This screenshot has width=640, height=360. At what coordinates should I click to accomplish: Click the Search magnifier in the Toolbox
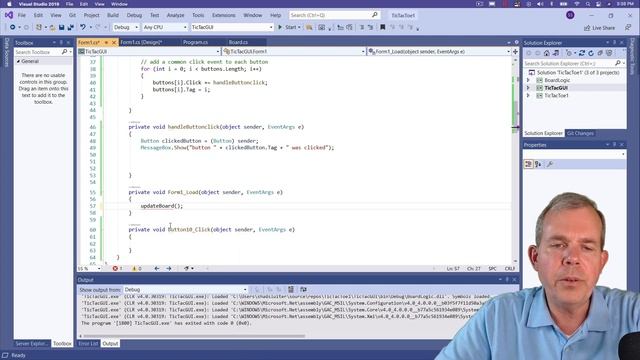point(64,52)
